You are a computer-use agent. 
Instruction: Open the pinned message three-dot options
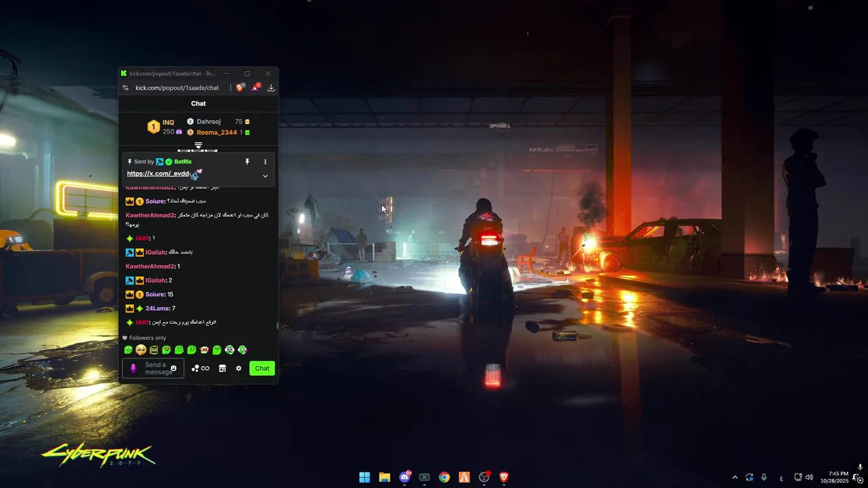(265, 161)
